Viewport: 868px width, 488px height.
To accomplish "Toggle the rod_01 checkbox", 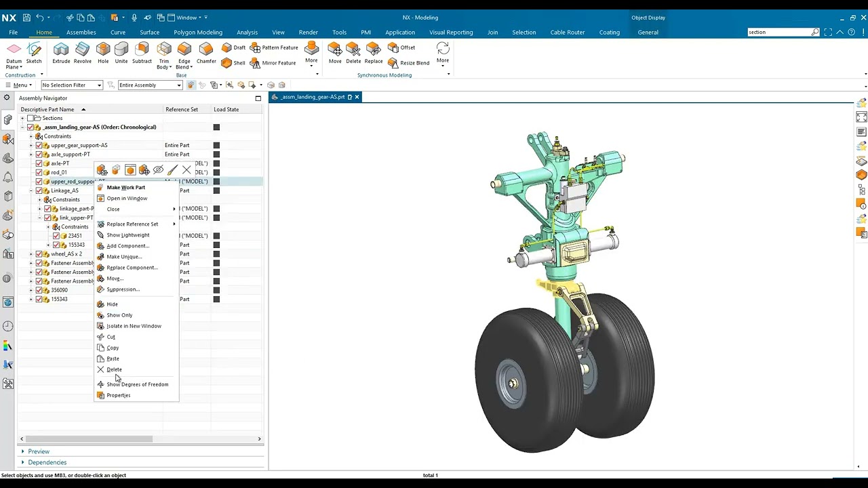I will click(x=39, y=172).
